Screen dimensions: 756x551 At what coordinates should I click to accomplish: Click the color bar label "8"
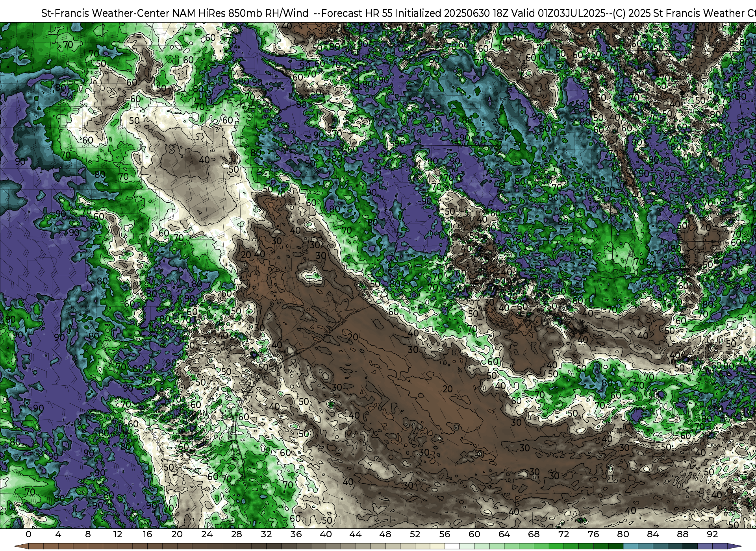click(88, 534)
